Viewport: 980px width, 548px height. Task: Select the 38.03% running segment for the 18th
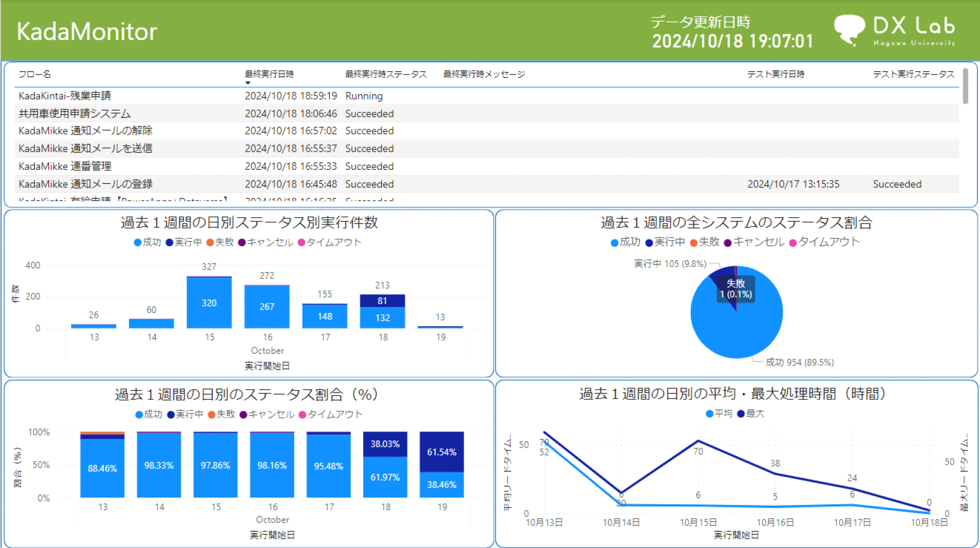point(385,444)
